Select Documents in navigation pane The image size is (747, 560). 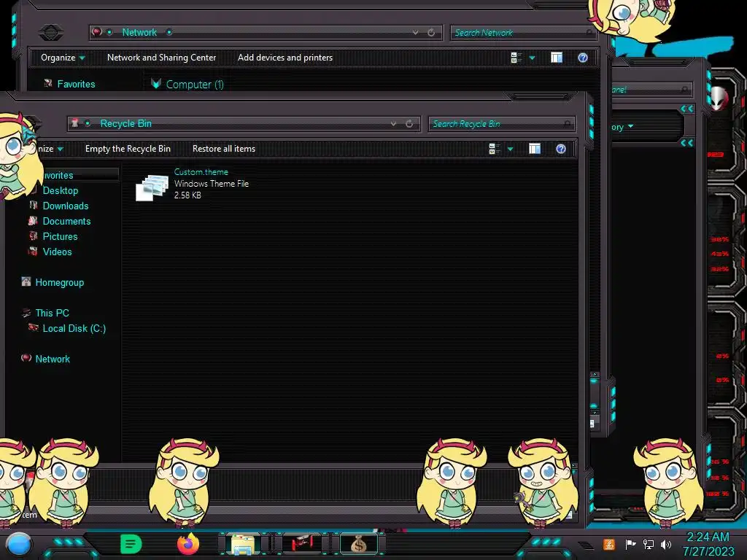click(66, 221)
